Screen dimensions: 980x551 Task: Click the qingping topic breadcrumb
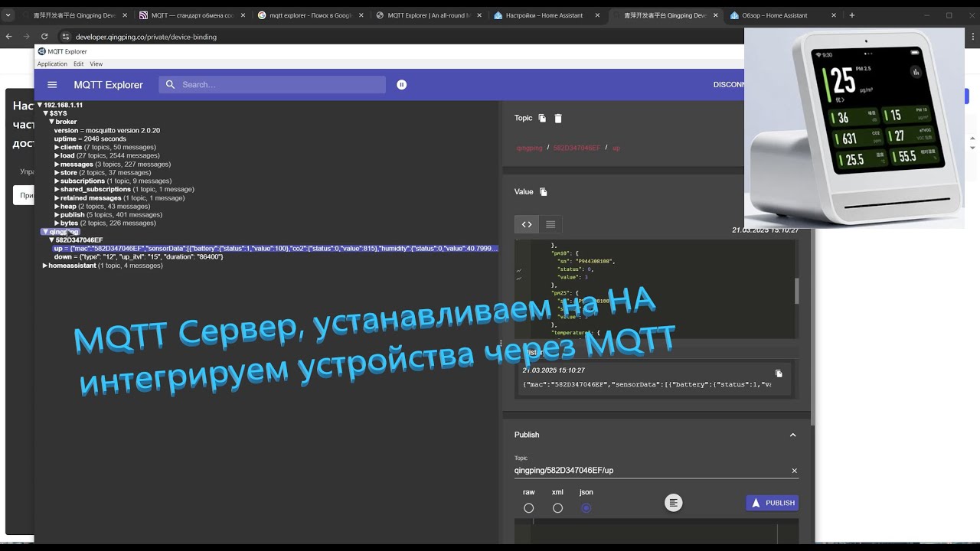point(529,148)
